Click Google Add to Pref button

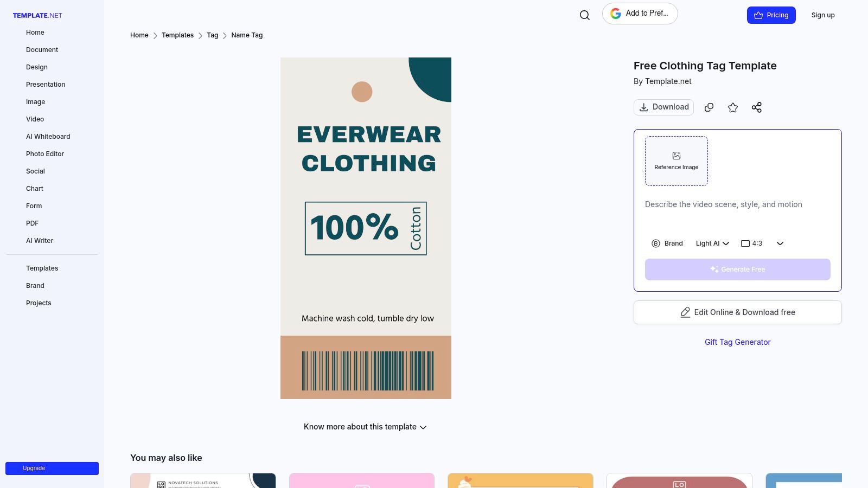pos(640,14)
